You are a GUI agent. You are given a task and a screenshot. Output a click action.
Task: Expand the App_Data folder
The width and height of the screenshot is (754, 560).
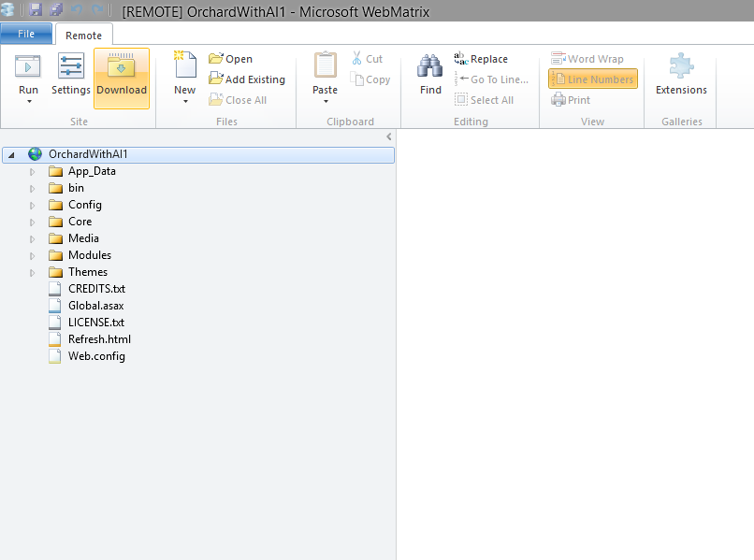[x=32, y=172]
